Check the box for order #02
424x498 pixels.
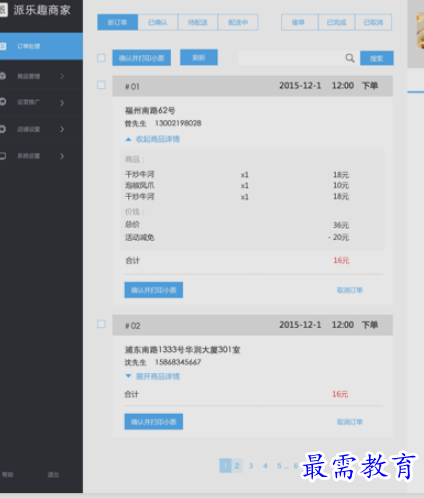coord(101,324)
